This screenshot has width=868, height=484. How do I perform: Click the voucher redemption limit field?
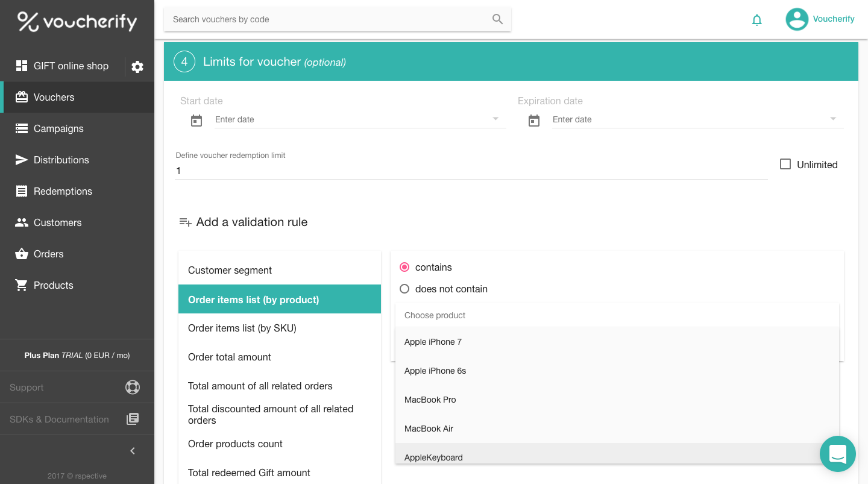point(470,171)
